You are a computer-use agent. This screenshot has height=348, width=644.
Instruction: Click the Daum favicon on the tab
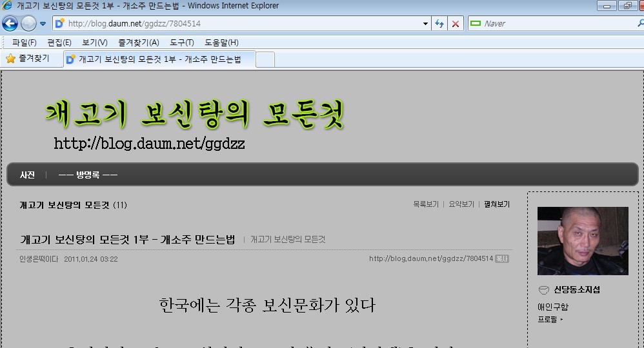[70, 59]
